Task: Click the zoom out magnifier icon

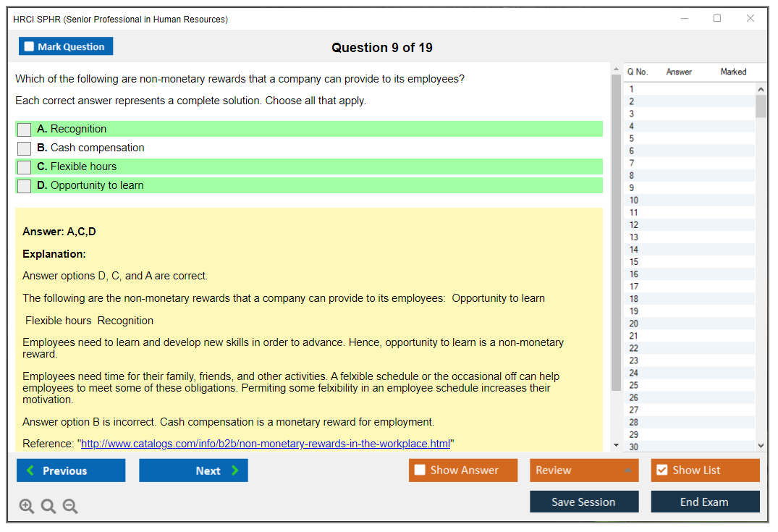Action: click(70, 507)
